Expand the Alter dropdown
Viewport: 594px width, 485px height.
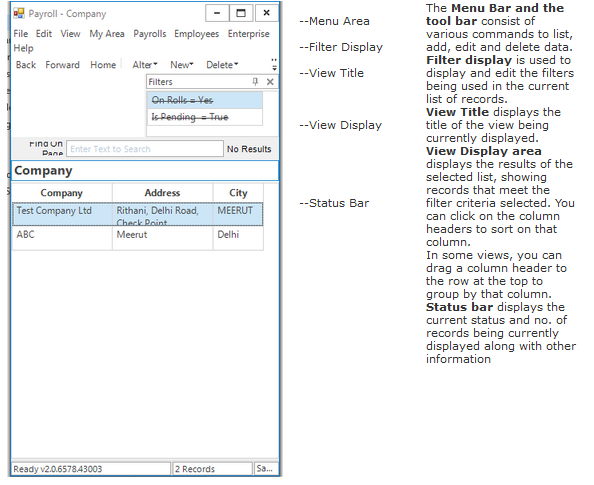pyautogui.click(x=145, y=65)
